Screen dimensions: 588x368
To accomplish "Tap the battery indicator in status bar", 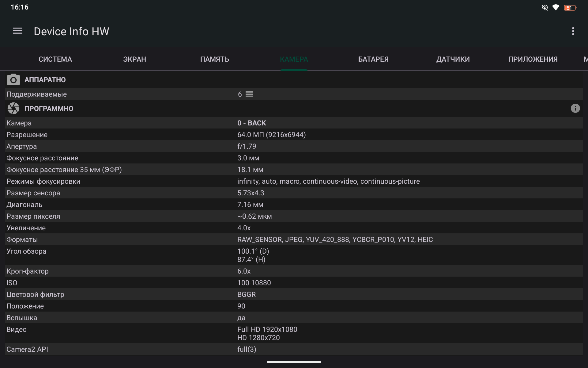I will click(x=570, y=7).
